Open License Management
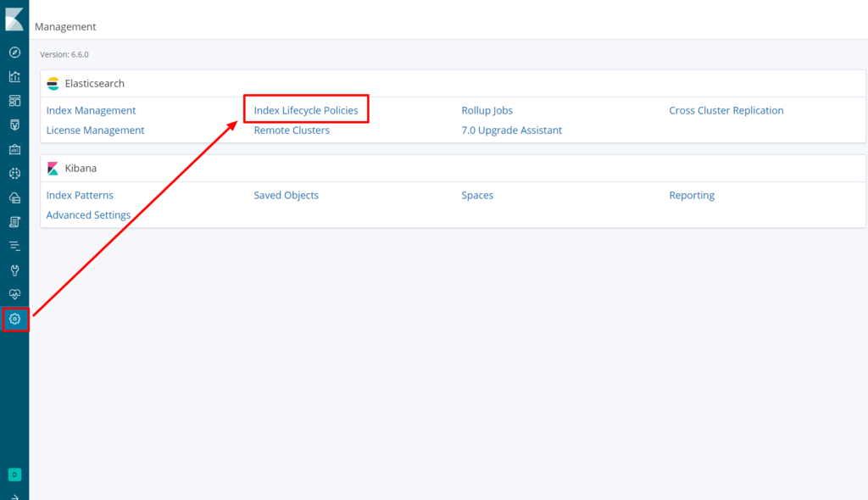The image size is (868, 500). (x=95, y=131)
